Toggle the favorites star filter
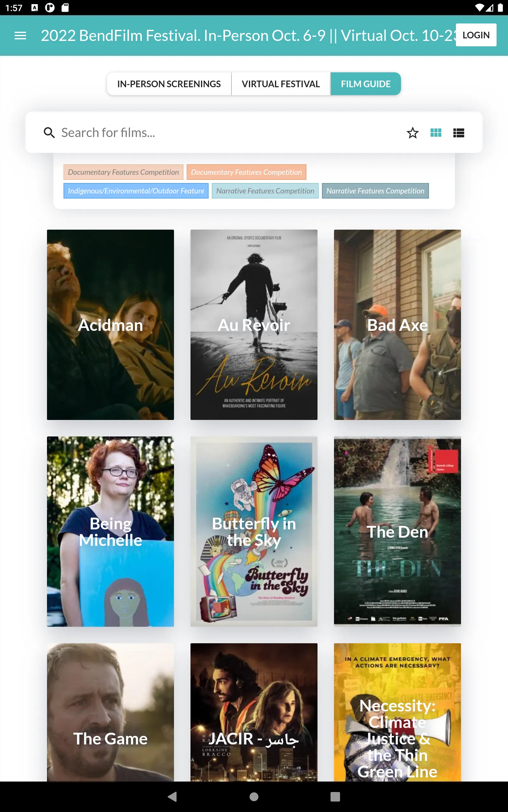The height and width of the screenshot is (812, 508). pyautogui.click(x=412, y=133)
